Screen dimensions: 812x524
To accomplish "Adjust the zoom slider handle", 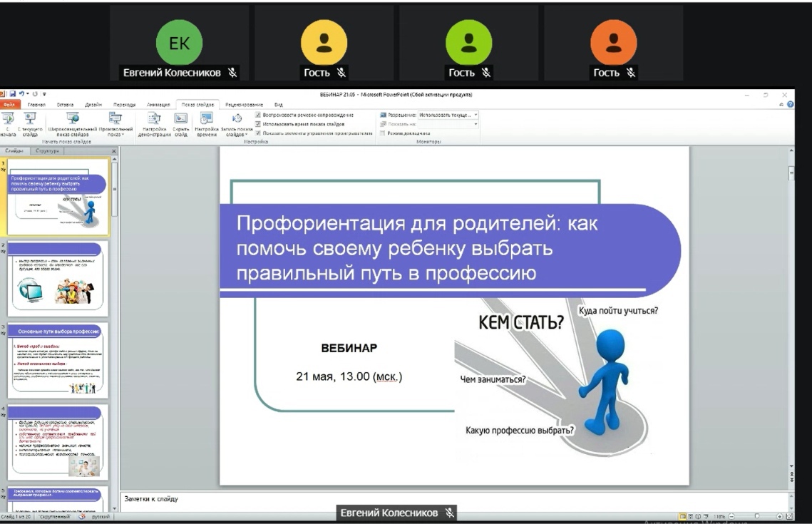I will (x=757, y=517).
